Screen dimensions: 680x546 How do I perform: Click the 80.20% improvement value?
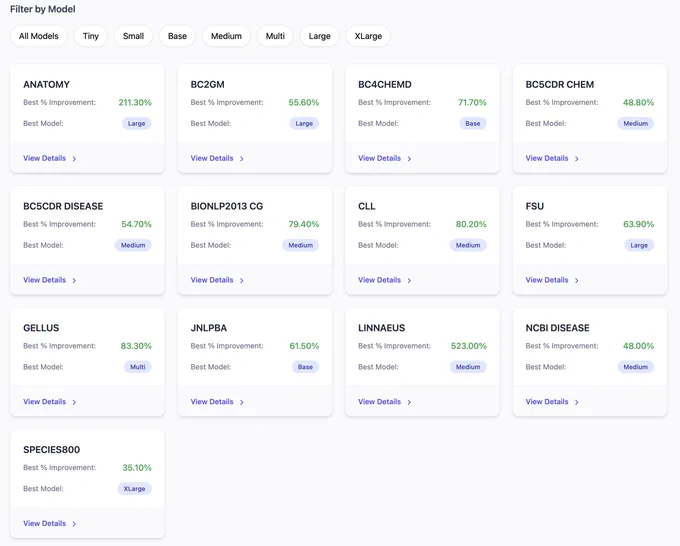point(471,224)
